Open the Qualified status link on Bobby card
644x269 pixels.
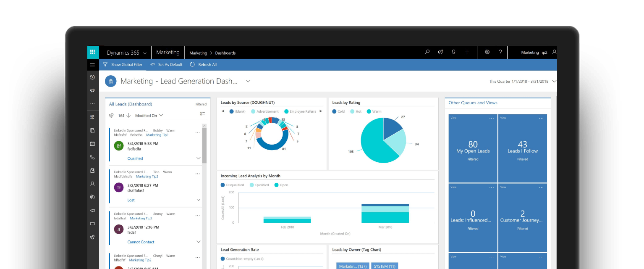[x=135, y=158]
